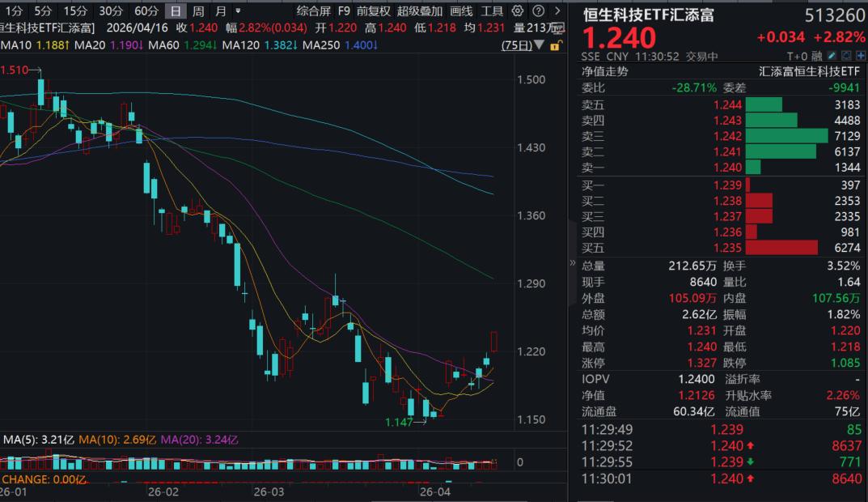
Task: Expand hidden timeframes with the right chevron
Action: click(x=557, y=11)
